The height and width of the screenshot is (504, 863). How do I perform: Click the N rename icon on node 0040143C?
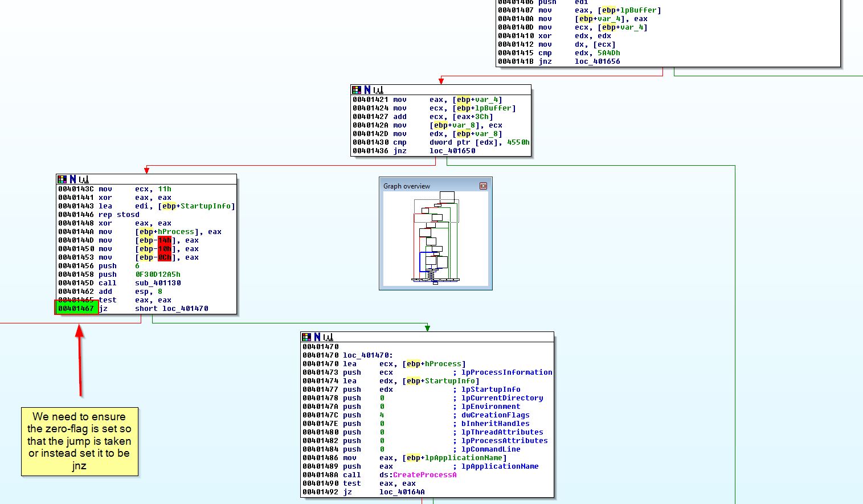tap(73, 179)
